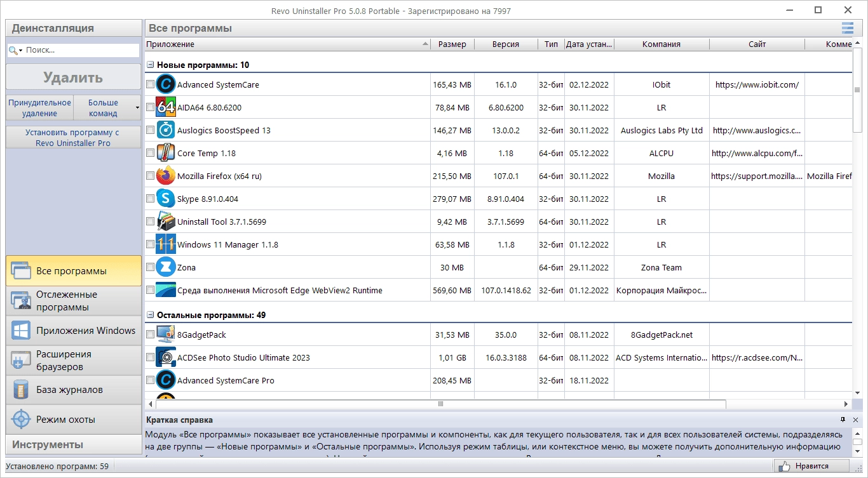Click the thumbs-up like icon
The width and height of the screenshot is (868, 478).
785,466
